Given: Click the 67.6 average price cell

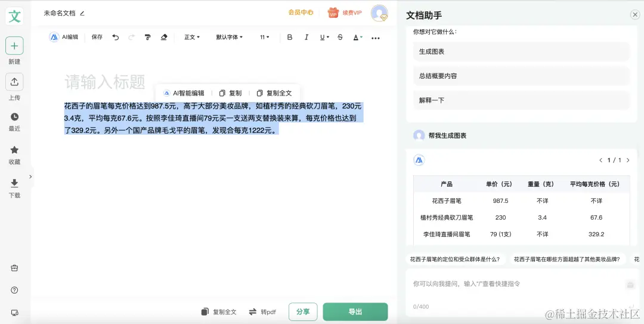Looking at the screenshot, I should (x=596, y=218).
